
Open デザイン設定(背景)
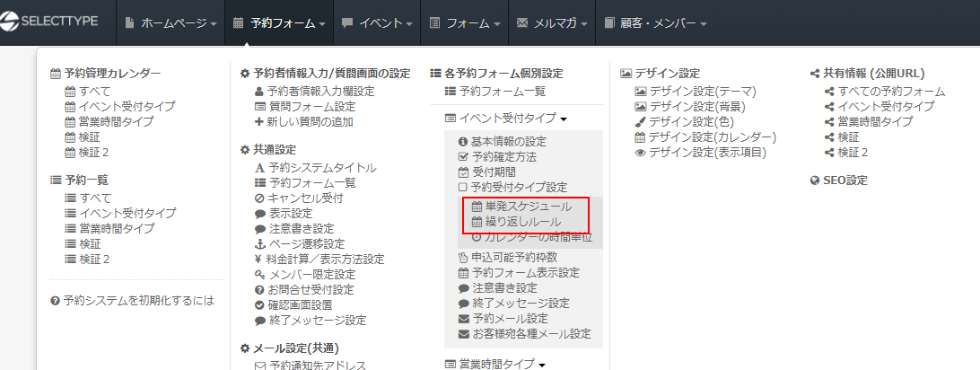(x=690, y=106)
